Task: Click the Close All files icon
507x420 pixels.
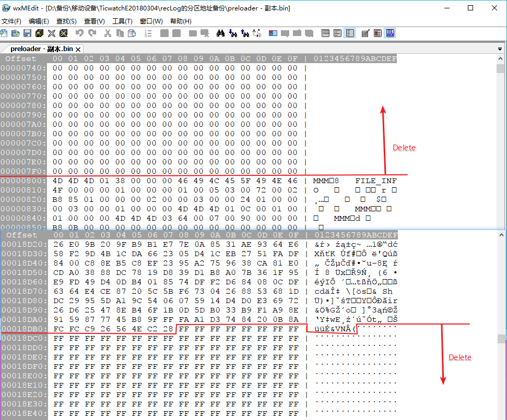Action: coord(64,33)
